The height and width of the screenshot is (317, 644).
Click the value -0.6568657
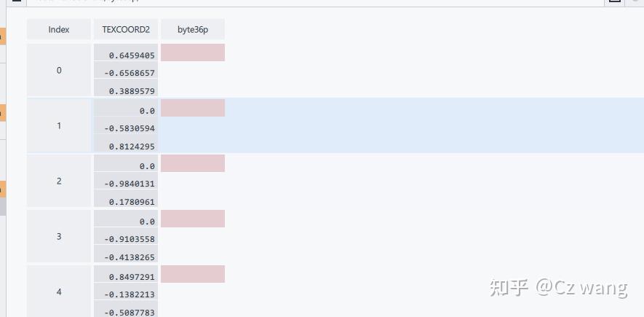[130, 74]
